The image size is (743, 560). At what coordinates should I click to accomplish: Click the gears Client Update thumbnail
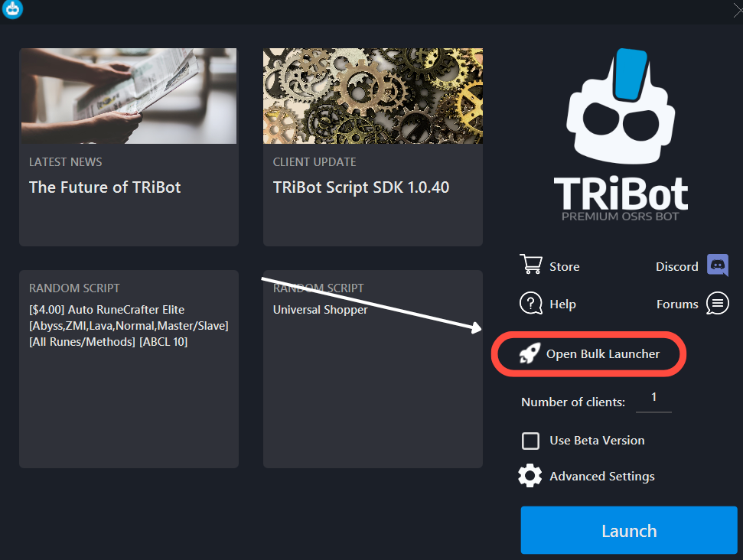click(x=373, y=96)
